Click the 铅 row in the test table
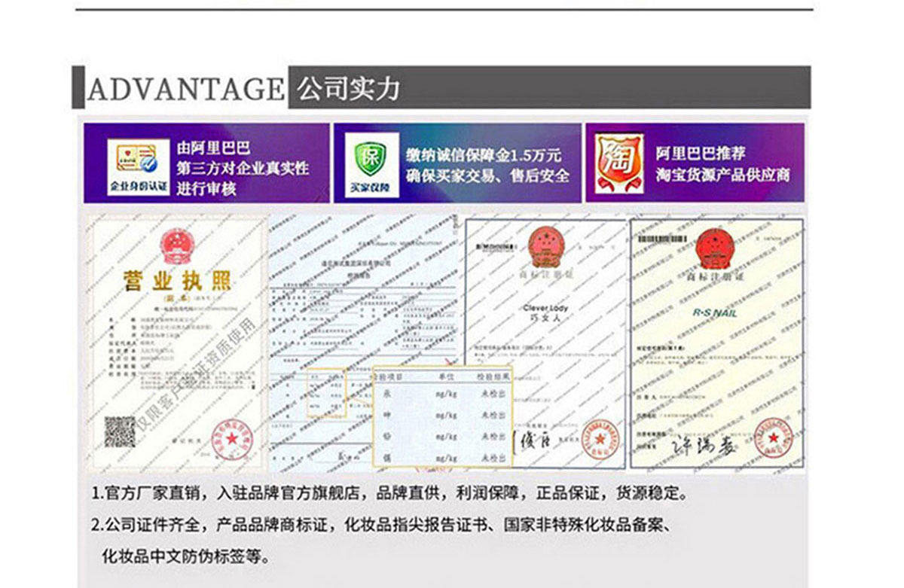The height and width of the screenshot is (588, 904). click(x=443, y=436)
